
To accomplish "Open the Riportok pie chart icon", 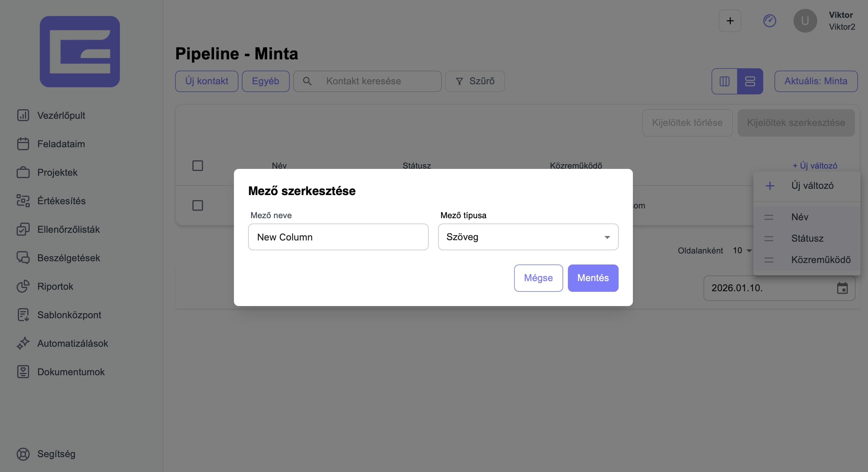I will 23,286.
